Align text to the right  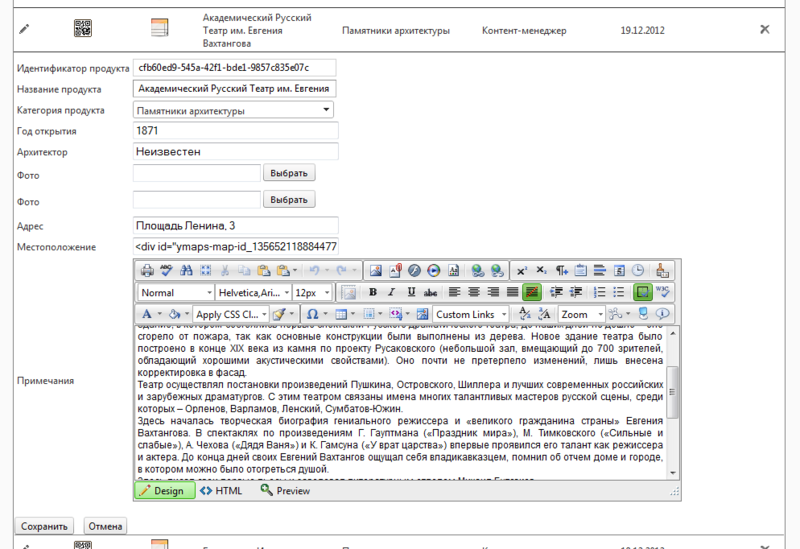pyautogui.click(x=493, y=292)
